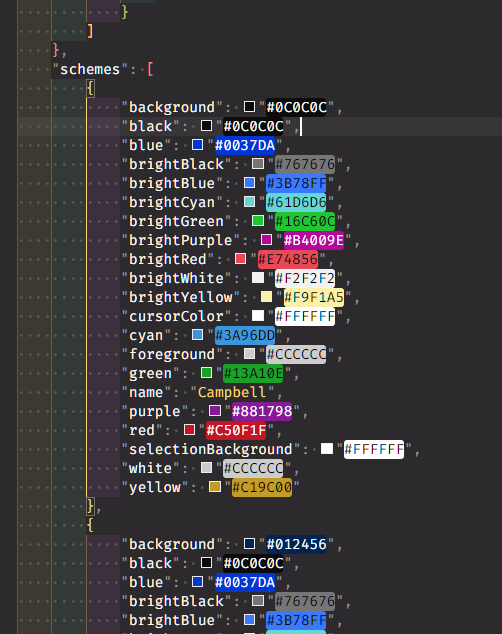Open the brightCyan color swatch
502x634 pixels.
(x=249, y=202)
